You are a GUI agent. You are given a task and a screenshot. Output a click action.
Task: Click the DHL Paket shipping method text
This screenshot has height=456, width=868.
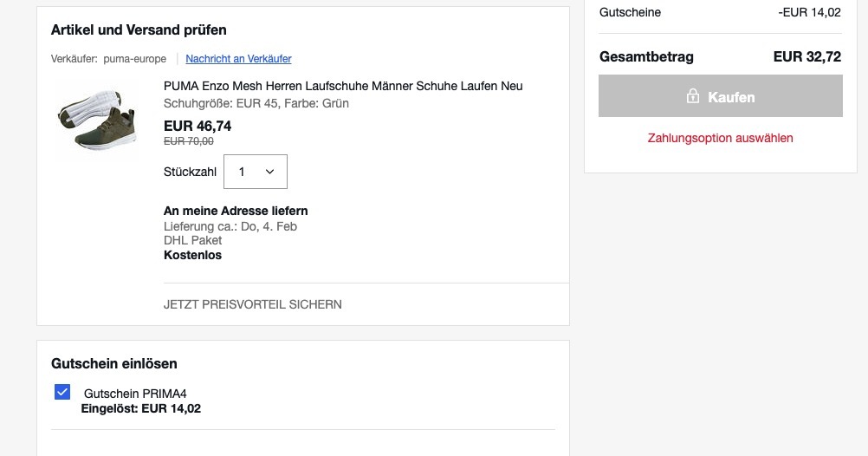pyautogui.click(x=192, y=240)
